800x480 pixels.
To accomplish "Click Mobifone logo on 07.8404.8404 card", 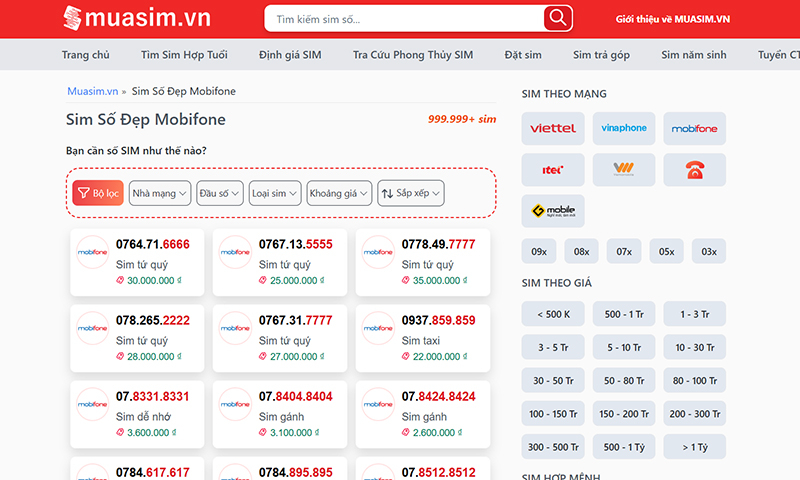I will 235,404.
